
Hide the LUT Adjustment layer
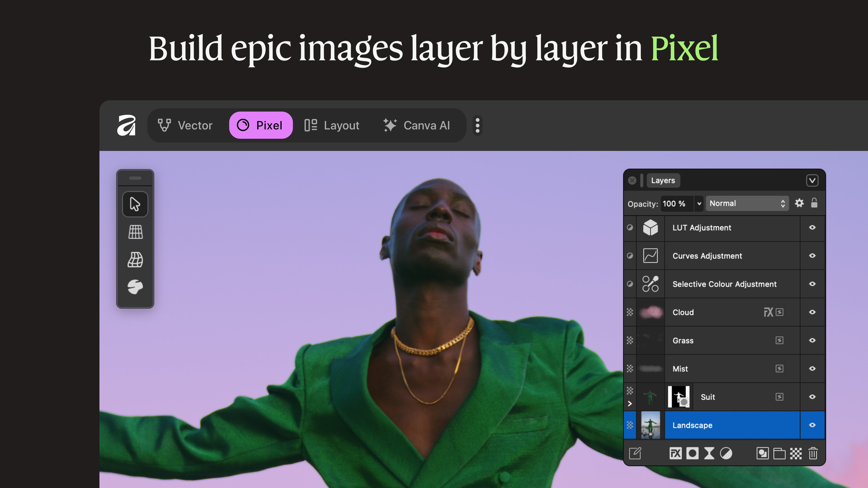point(812,228)
